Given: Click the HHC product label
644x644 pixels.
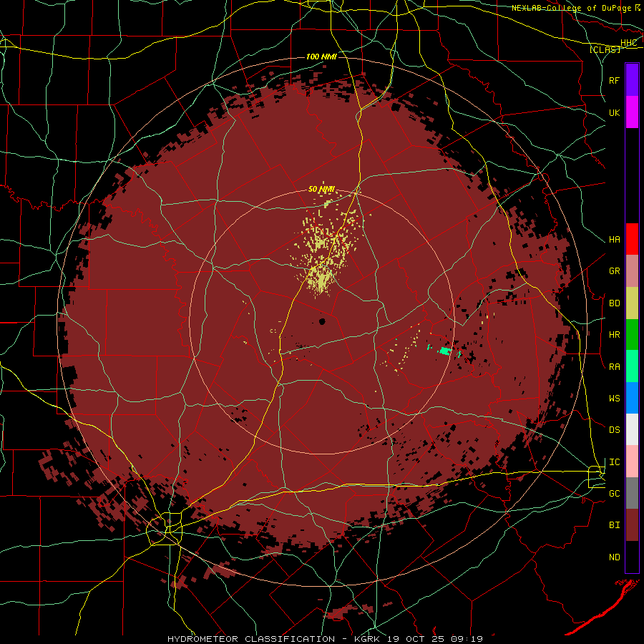Looking at the screenshot, I should tap(628, 43).
